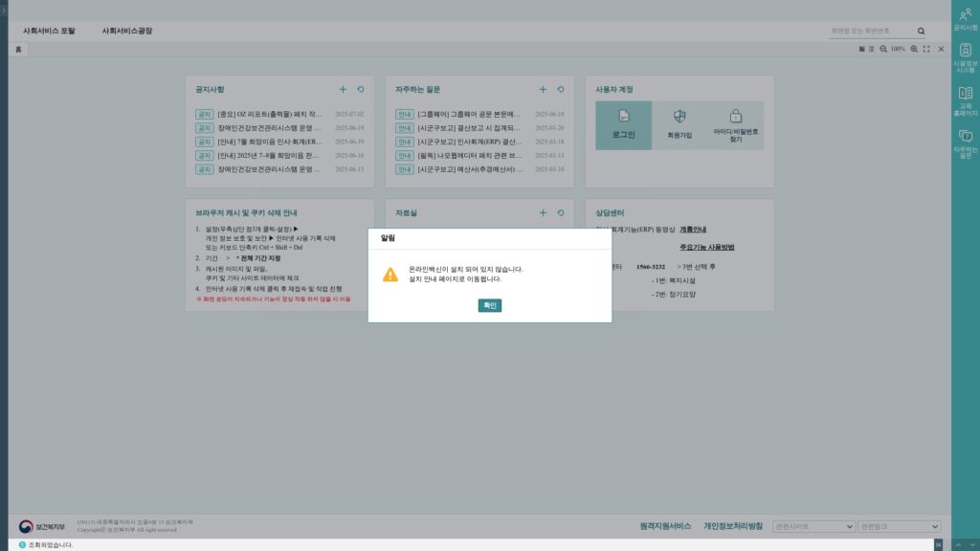Refresh the 자료실 panel

pos(561,213)
